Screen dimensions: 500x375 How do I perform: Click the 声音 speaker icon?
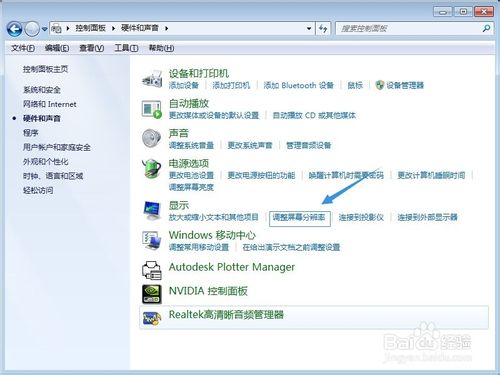tap(152, 138)
